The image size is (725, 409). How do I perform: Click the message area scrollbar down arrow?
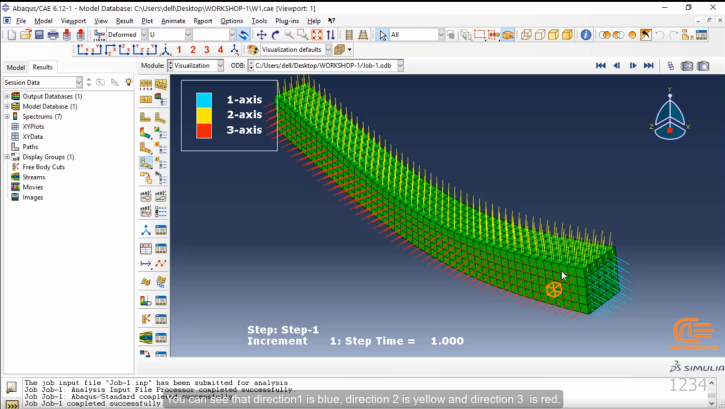pos(712,403)
